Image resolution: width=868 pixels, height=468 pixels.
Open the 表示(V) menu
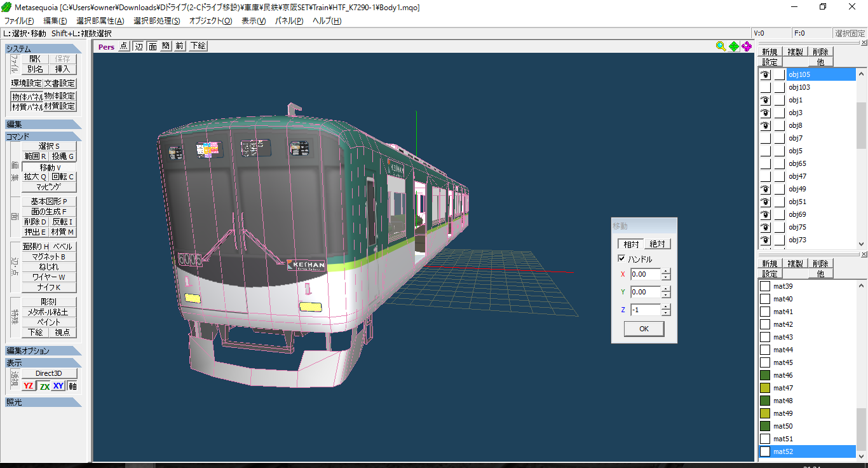(254, 21)
